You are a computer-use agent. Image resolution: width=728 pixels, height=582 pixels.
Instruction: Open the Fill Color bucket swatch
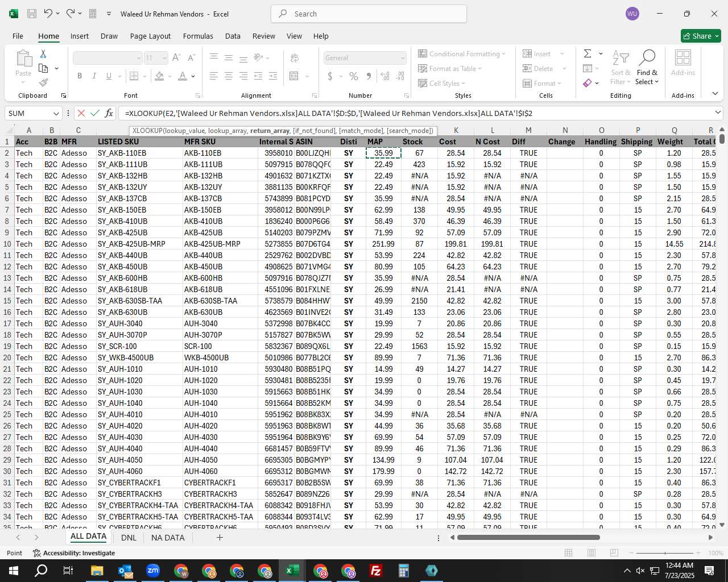tap(159, 76)
